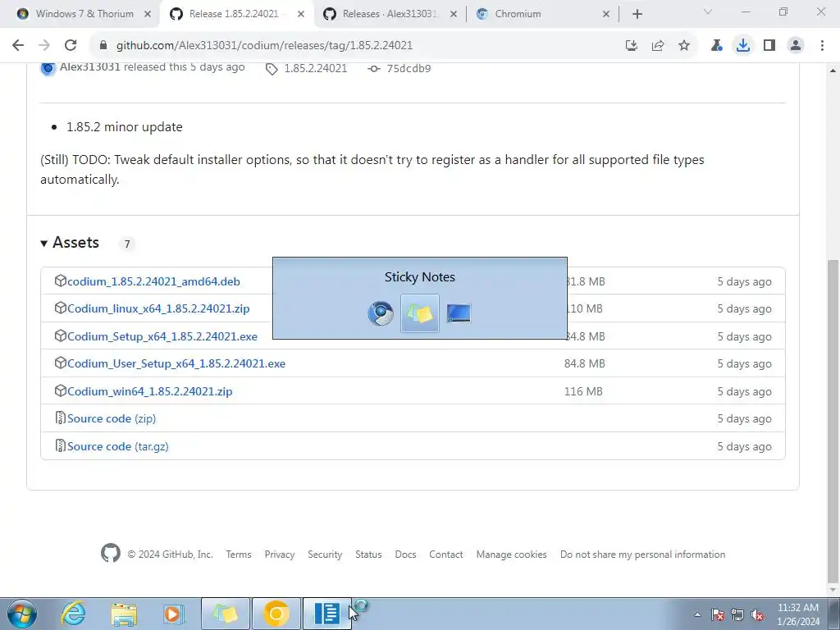Image resolution: width=840 pixels, height=630 pixels.
Task: Open the tab search chevron
Action: click(708, 11)
